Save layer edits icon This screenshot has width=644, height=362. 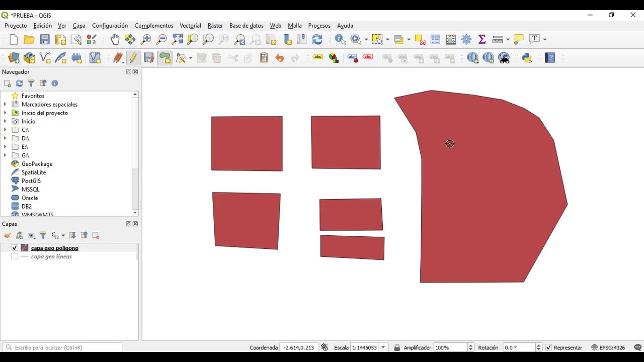[149, 58]
